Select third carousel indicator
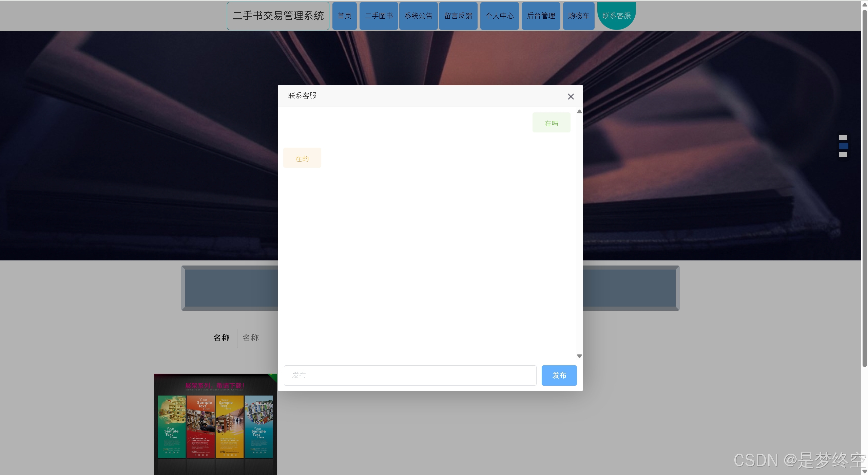Screen dimensions: 868x475 coord(843,154)
